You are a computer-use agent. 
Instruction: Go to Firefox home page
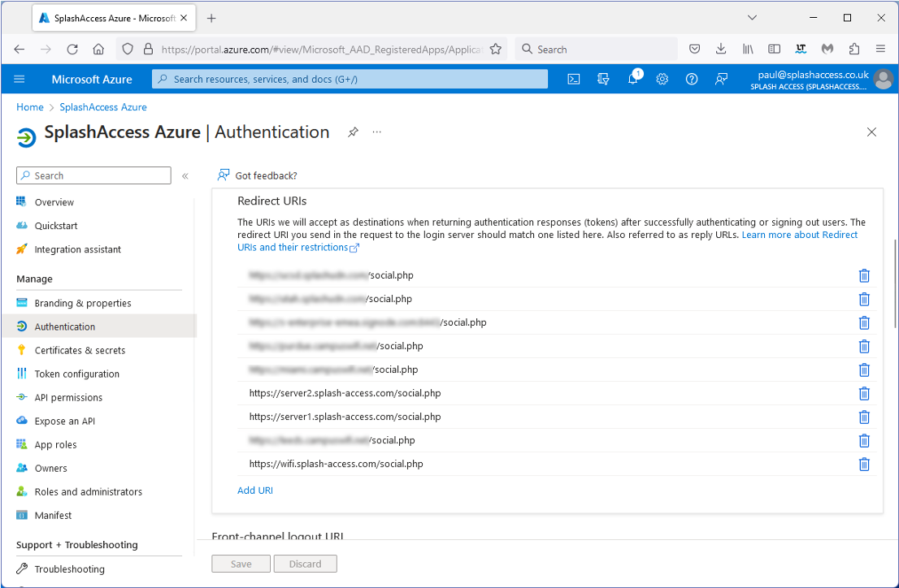(98, 50)
